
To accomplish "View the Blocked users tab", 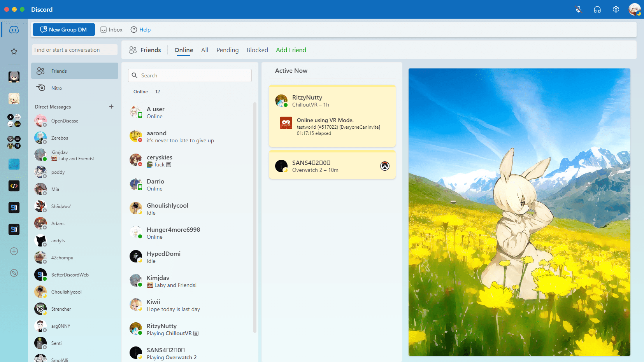I will click(257, 50).
